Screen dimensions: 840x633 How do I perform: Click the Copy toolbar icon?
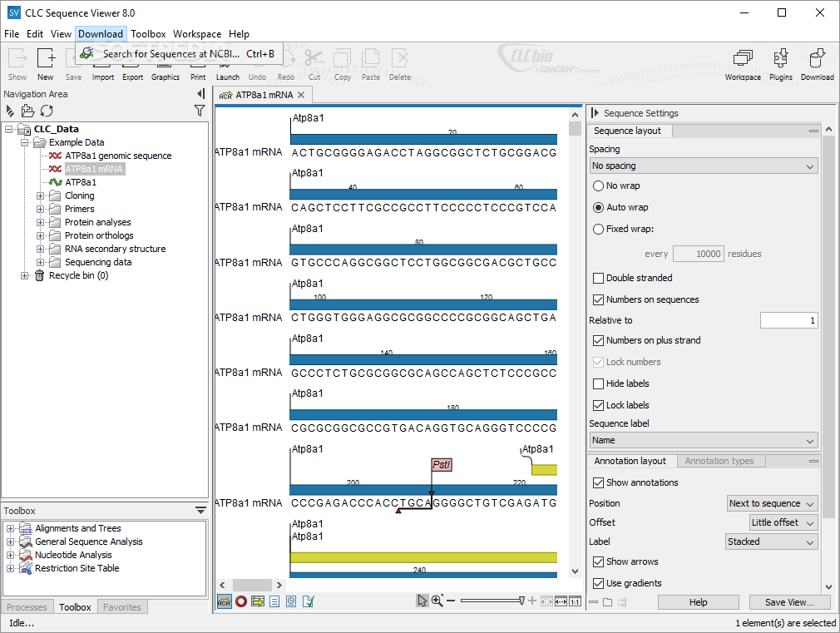point(343,64)
